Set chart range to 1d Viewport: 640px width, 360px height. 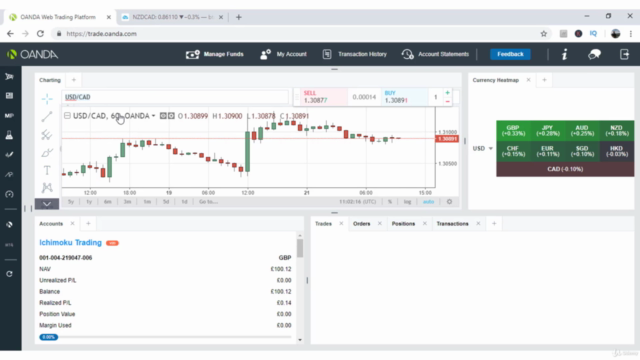point(184,202)
